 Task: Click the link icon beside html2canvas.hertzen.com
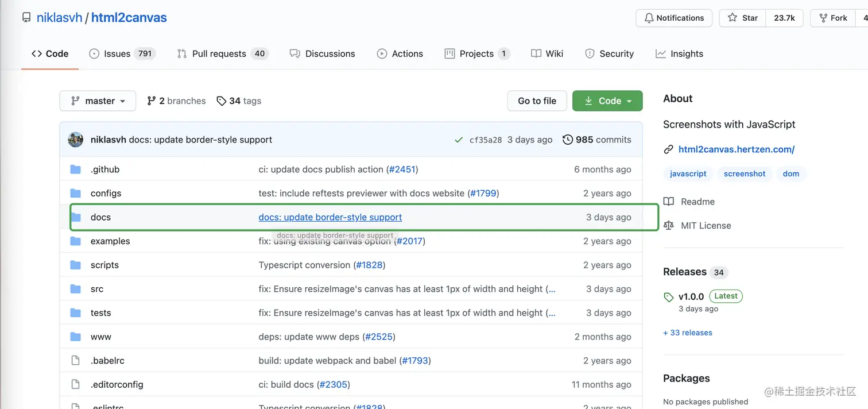coord(668,149)
